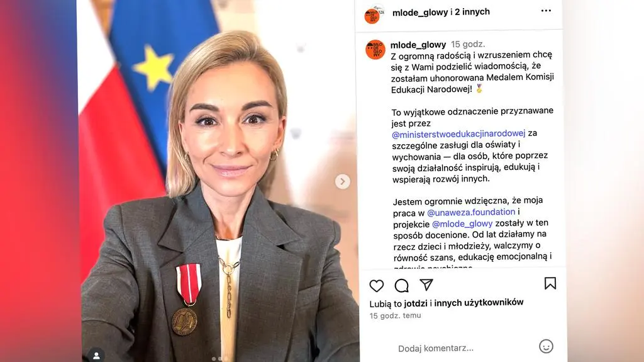Share post using paper plane icon
The width and height of the screenshot is (644, 362).
[426, 285]
